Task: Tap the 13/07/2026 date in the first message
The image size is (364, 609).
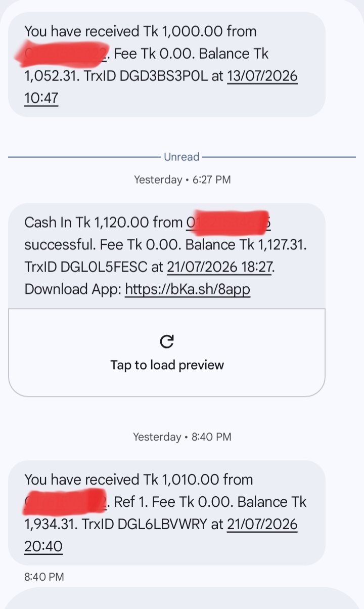Action: coord(262,76)
